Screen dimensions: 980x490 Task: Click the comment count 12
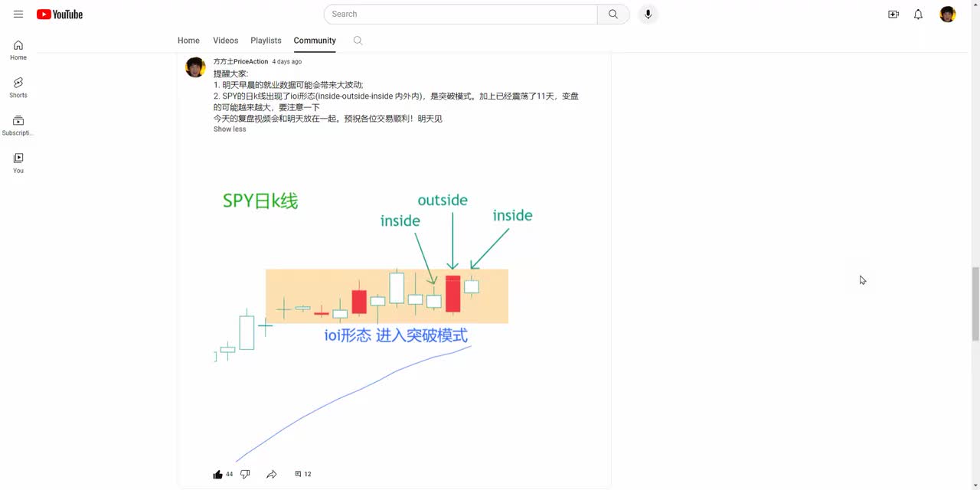[308, 475]
